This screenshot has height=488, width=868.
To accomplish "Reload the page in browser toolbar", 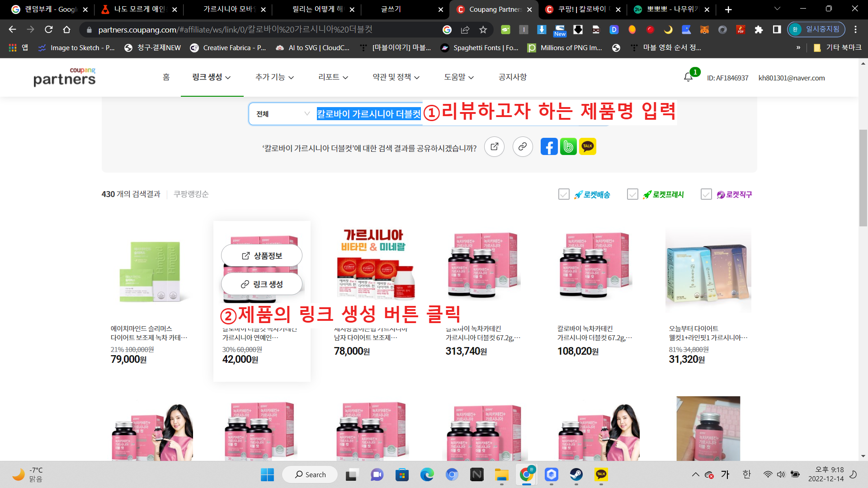I will pos(49,29).
